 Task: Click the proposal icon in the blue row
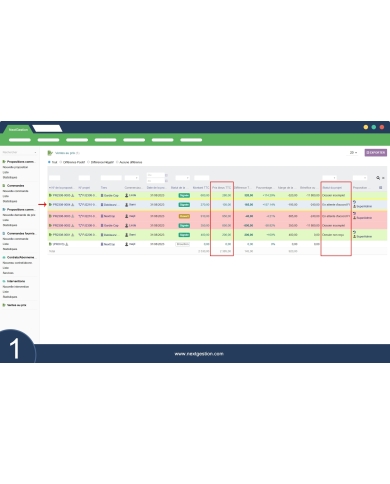click(x=50, y=205)
